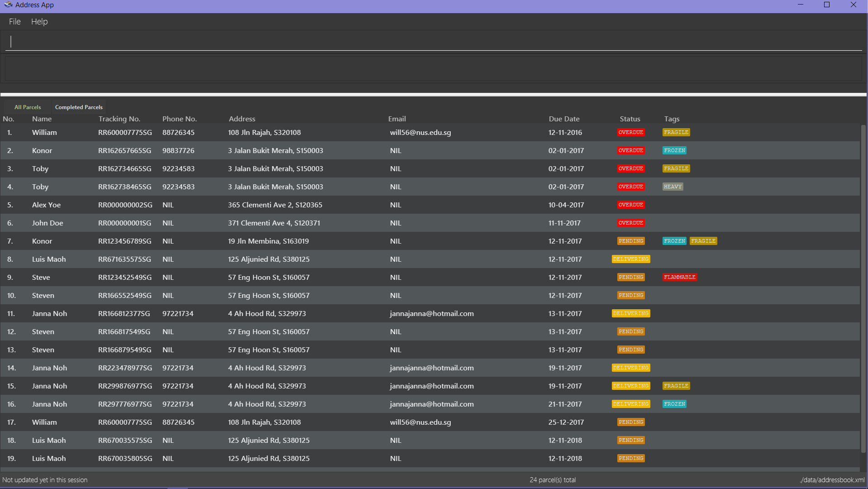Select phone number 98837726

178,151
